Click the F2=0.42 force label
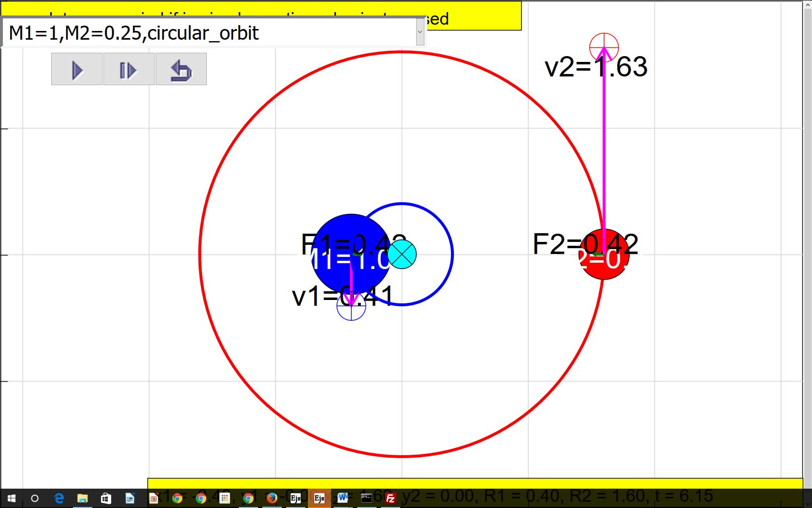The image size is (812, 508). tap(585, 244)
